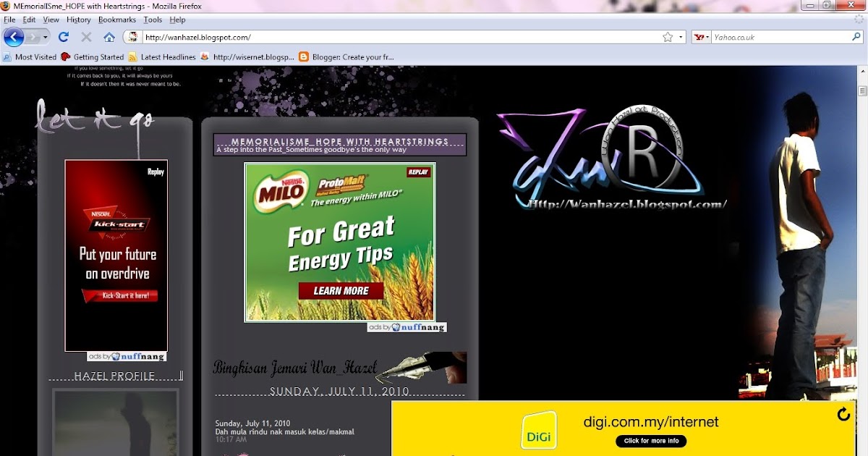Click the greyed Forward navigation arrow
The image size is (868, 456).
(x=34, y=36)
